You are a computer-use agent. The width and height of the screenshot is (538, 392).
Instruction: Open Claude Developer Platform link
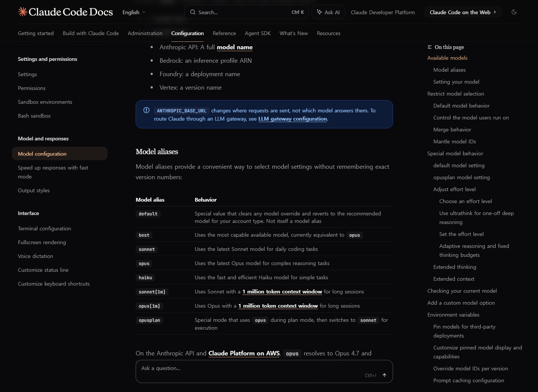[383, 12]
